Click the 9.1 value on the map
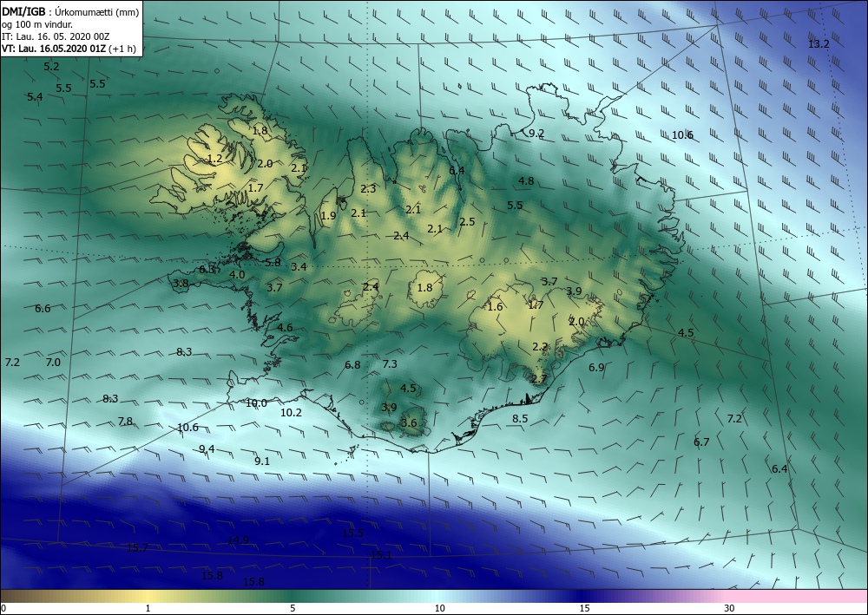868x615 pixels. [x=262, y=461]
